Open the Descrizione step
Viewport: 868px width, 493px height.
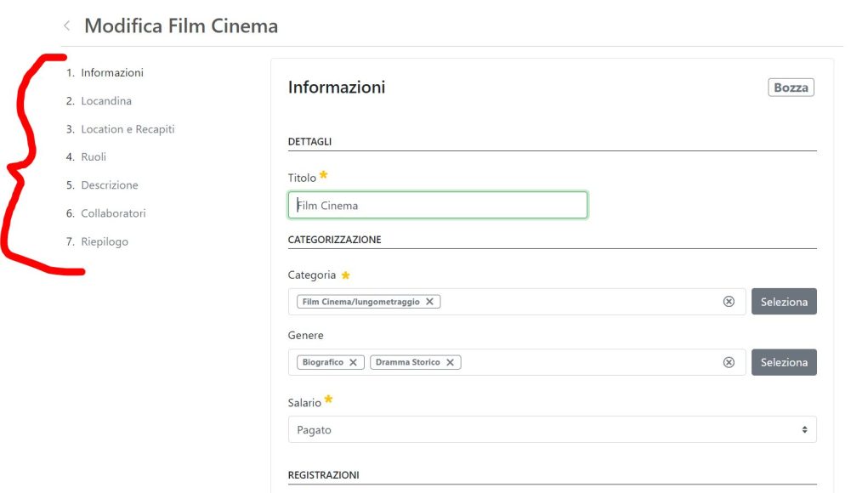110,184
